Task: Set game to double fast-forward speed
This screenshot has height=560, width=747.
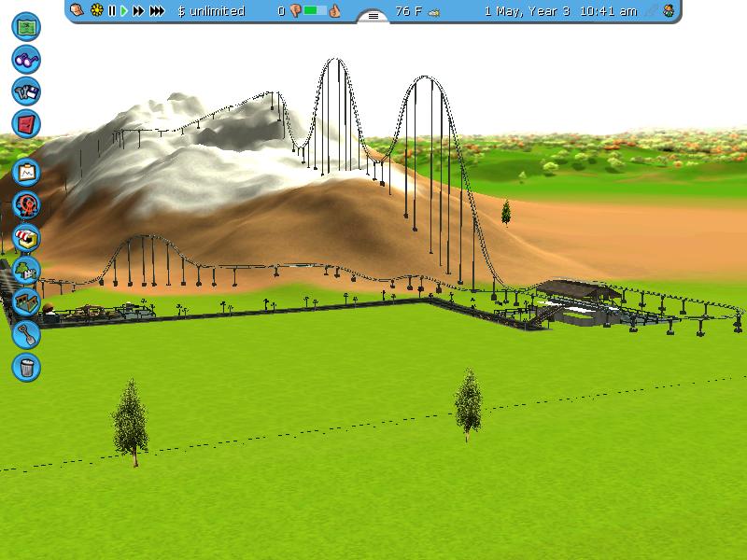Action: click(138, 11)
